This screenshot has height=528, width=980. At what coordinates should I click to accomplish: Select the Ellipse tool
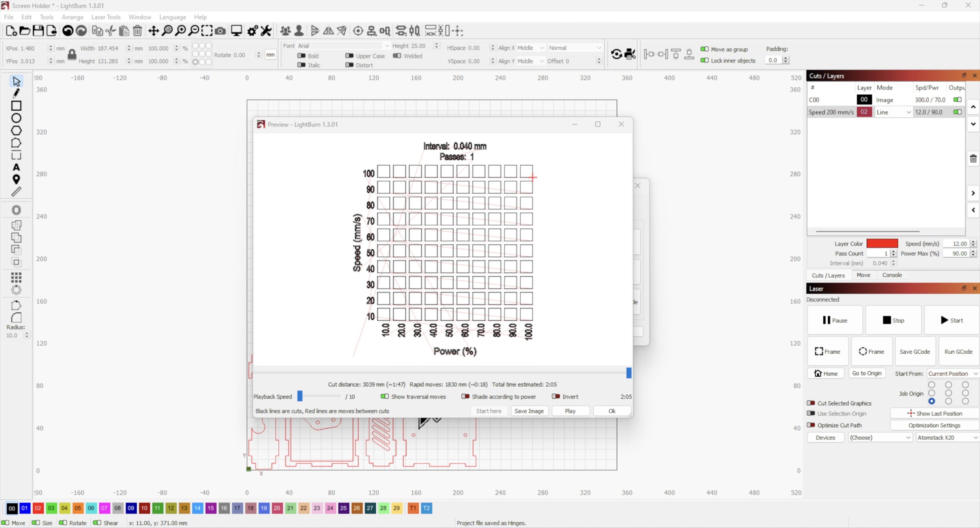pyautogui.click(x=16, y=118)
